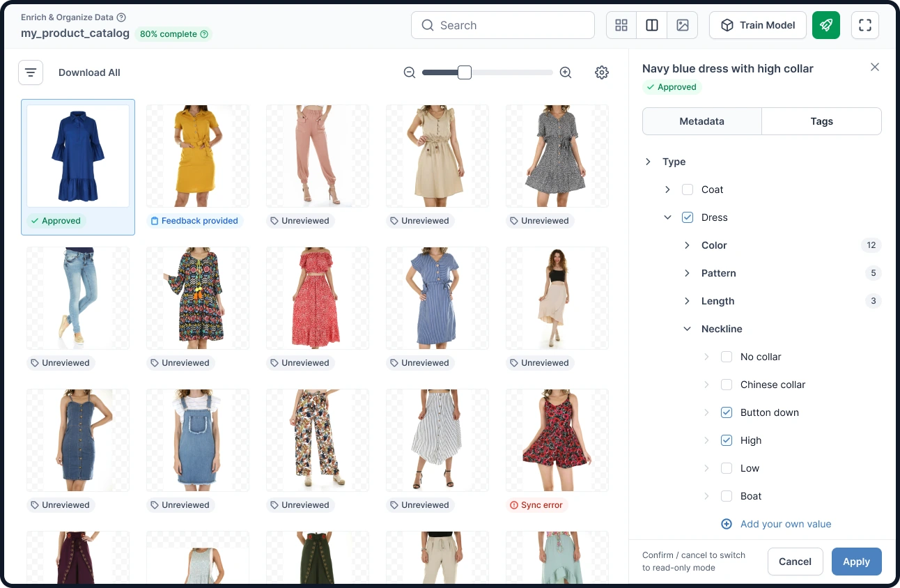The image size is (900, 588).
Task: Click in the Search field
Action: [x=503, y=25]
